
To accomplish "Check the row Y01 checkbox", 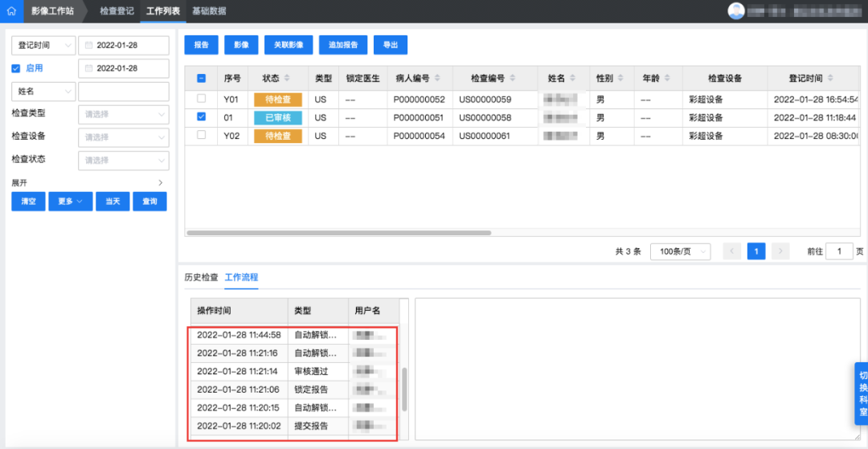I will click(202, 99).
